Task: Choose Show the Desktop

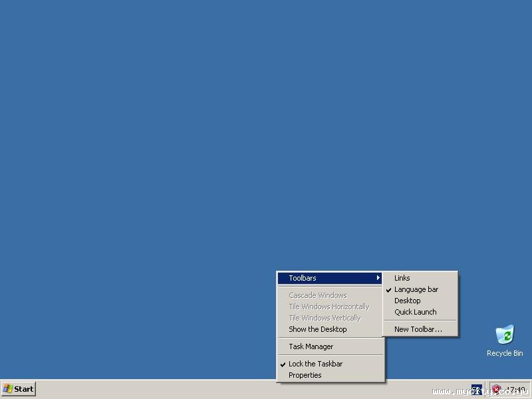Action: click(331, 329)
